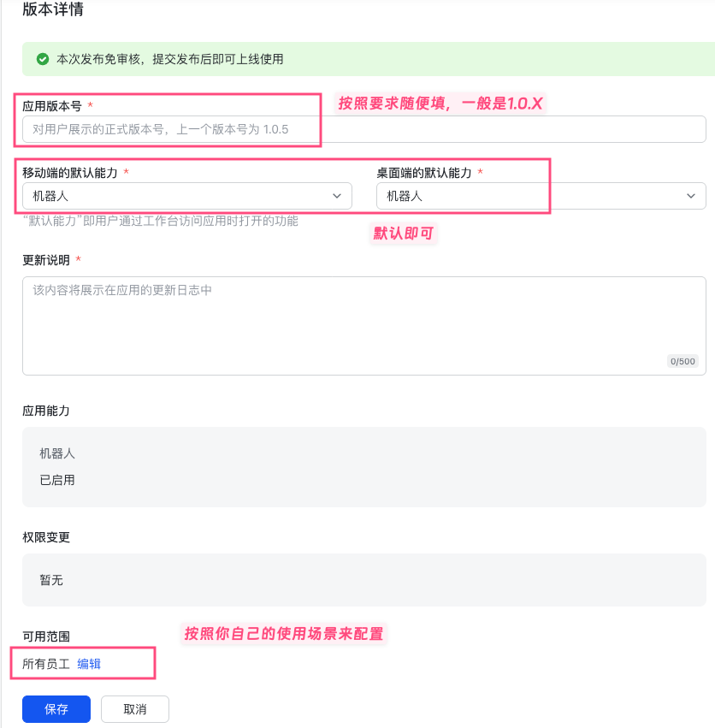The image size is (715, 728).
Task: Click the 0/500 character counter
Action: click(x=682, y=361)
